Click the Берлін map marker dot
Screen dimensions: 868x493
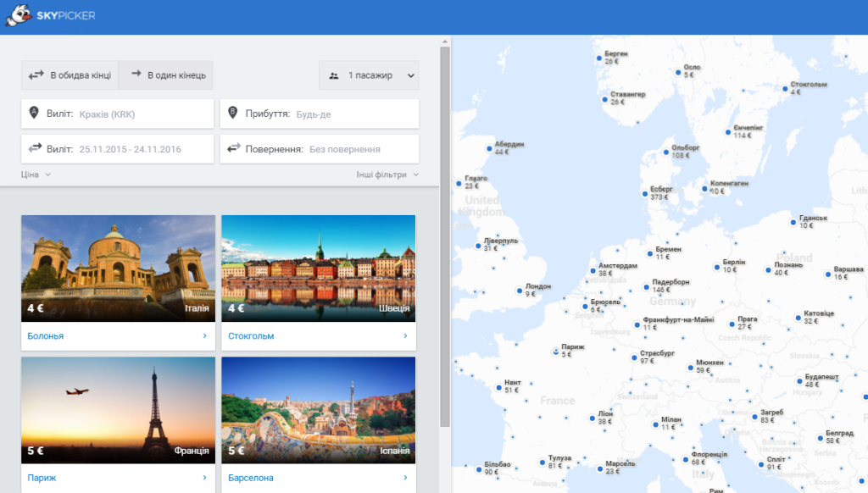pos(717,267)
